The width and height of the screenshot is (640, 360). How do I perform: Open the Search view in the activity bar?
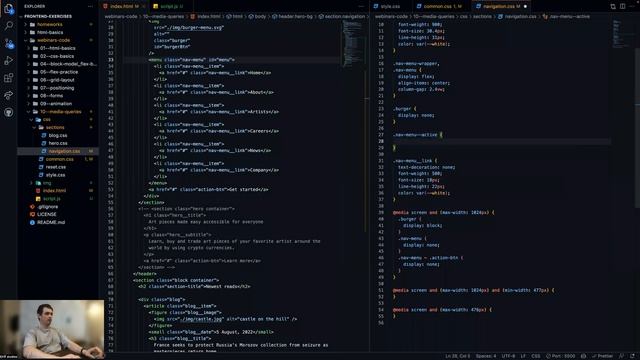(x=9, y=26)
